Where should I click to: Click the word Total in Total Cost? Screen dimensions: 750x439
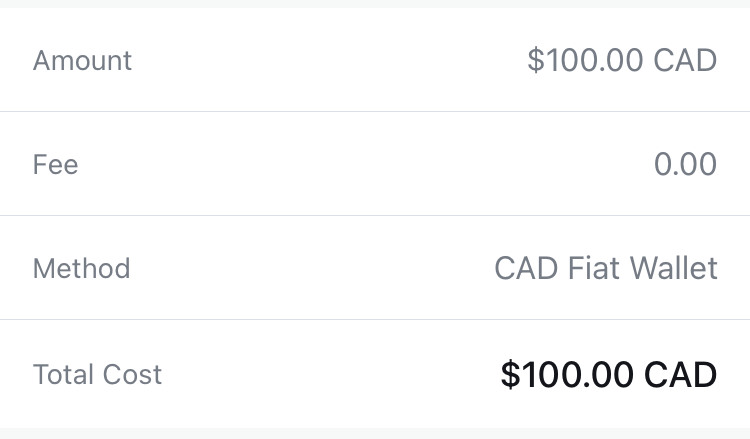pos(62,375)
